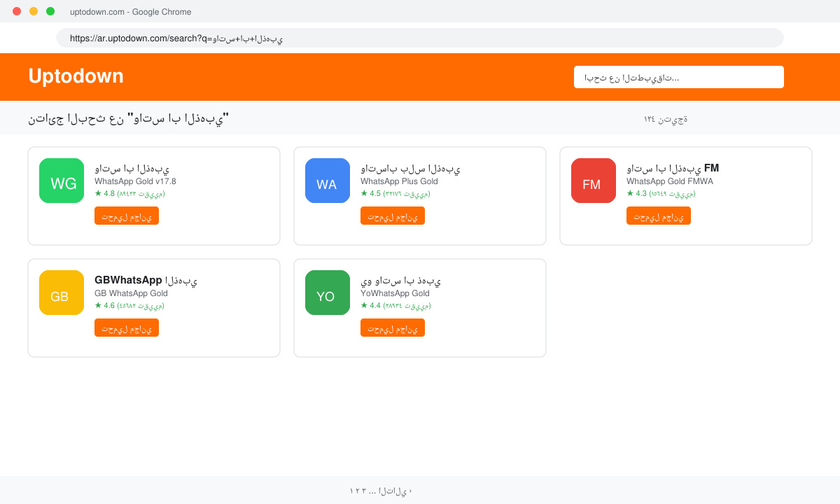Close the Chrome window with red button

coord(17,11)
